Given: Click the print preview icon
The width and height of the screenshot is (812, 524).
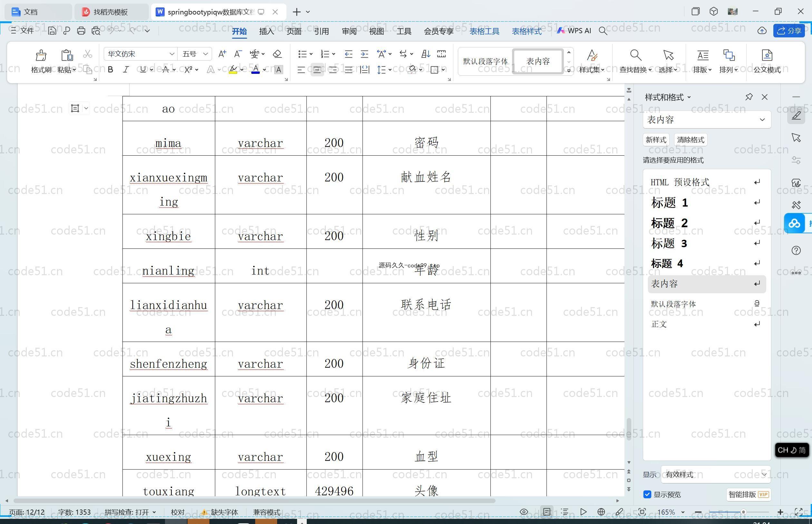Looking at the screenshot, I should [96, 31].
